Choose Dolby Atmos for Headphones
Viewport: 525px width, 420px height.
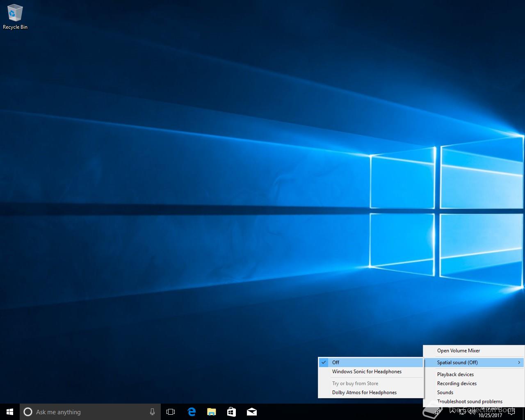[x=371, y=393]
